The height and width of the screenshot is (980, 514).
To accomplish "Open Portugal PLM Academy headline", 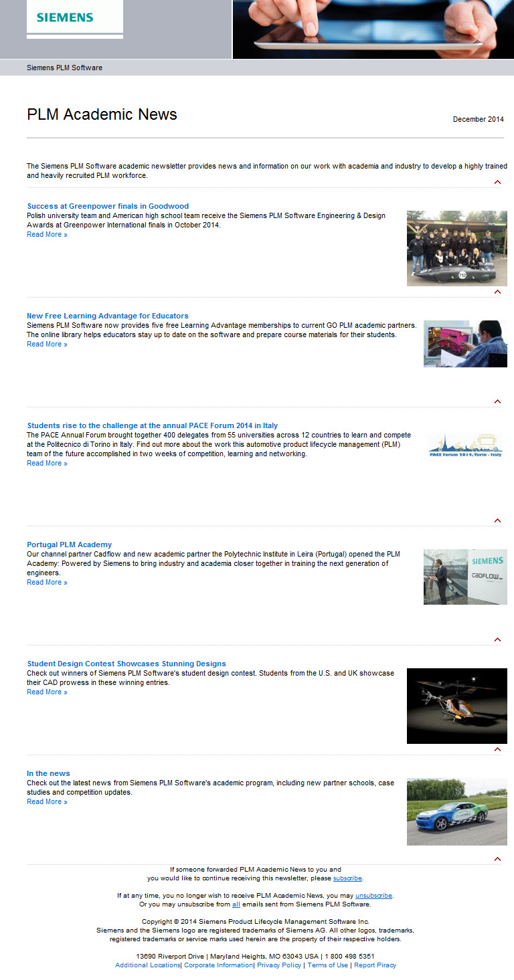I will (70, 545).
